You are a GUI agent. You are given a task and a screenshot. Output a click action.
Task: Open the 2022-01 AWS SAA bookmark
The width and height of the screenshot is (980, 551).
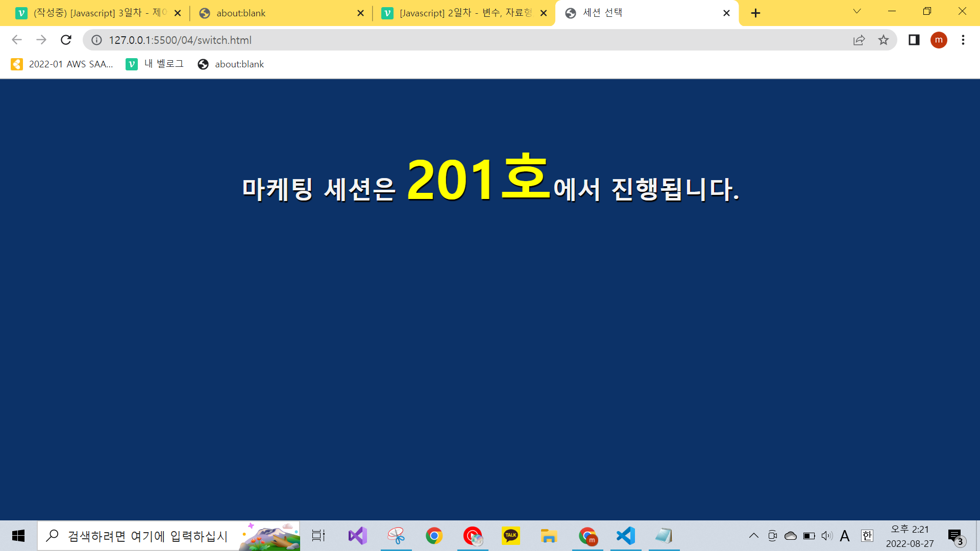(x=62, y=64)
